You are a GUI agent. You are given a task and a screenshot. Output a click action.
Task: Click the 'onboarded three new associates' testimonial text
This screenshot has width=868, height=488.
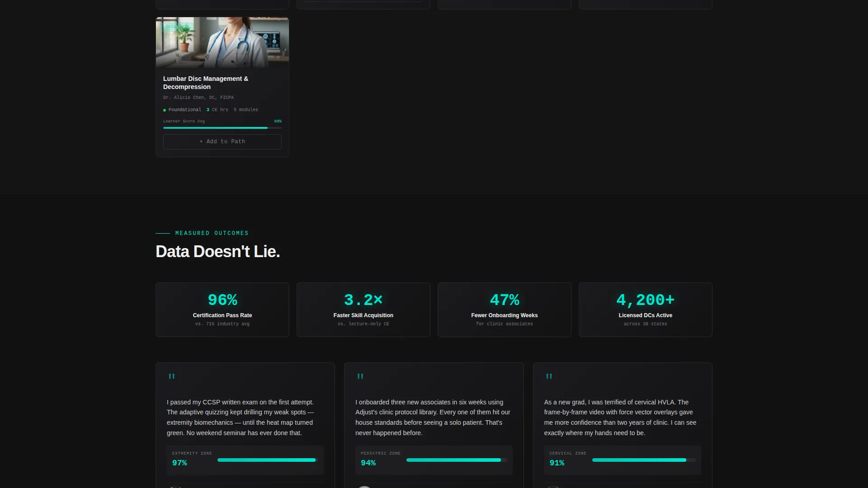(433, 418)
